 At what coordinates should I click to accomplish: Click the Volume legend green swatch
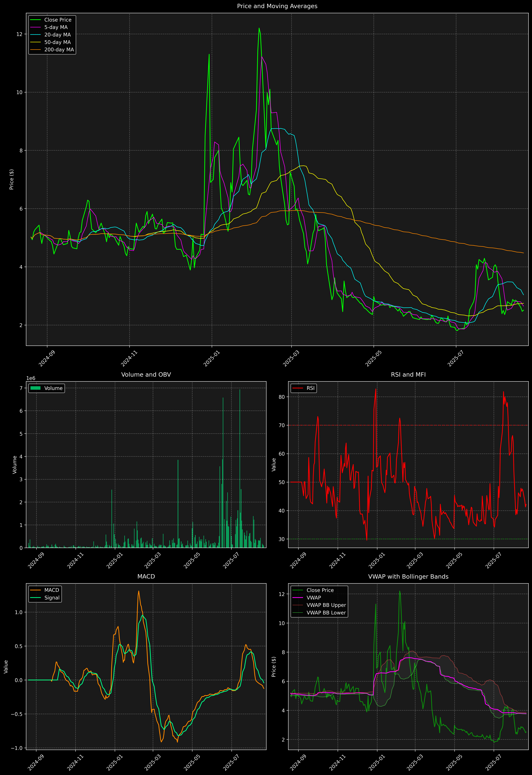point(35,388)
